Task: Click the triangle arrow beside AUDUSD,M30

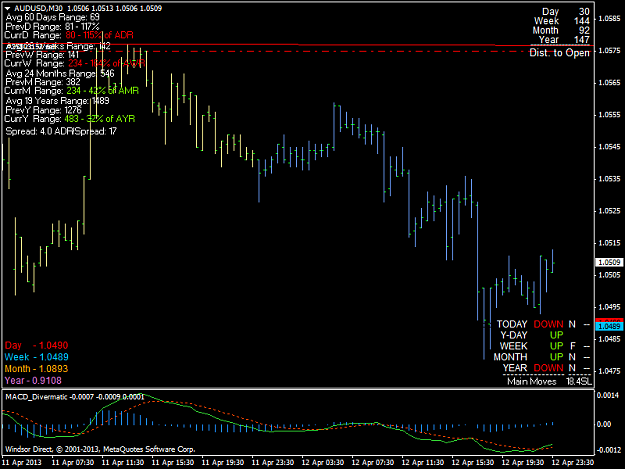Action: coord(8,8)
